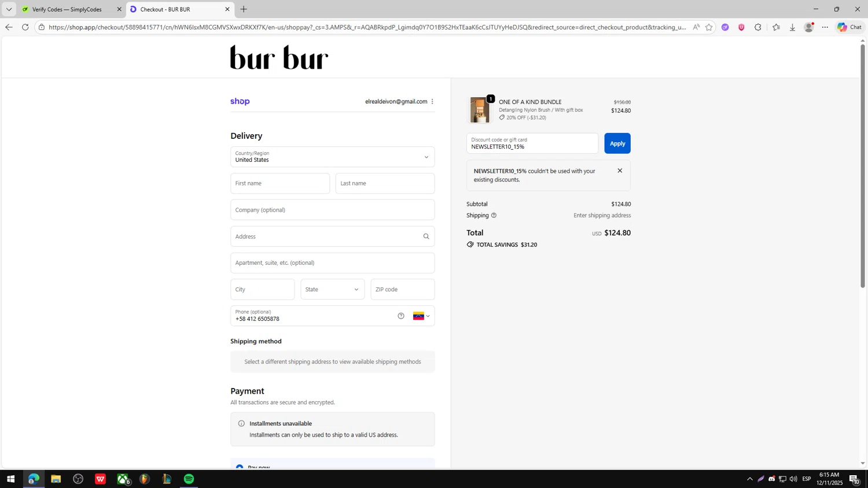Open the notification center icon

[855, 479]
